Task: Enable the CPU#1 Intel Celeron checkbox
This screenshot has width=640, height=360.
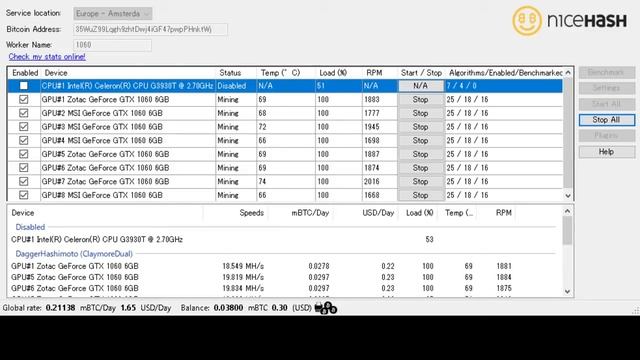Action: (24, 86)
